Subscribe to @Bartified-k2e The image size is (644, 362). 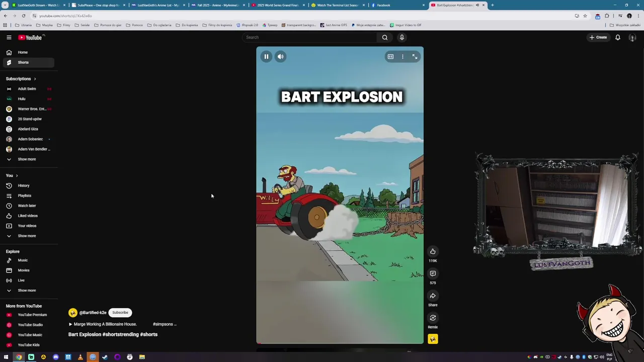120,313
